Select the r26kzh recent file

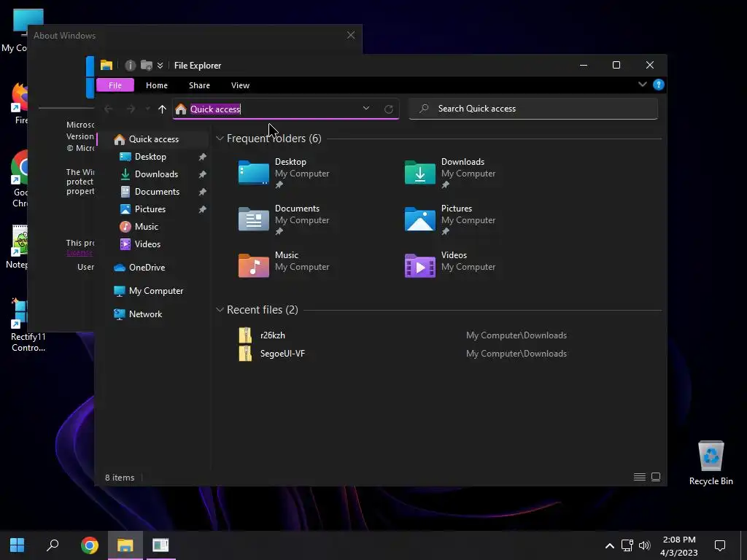click(273, 335)
